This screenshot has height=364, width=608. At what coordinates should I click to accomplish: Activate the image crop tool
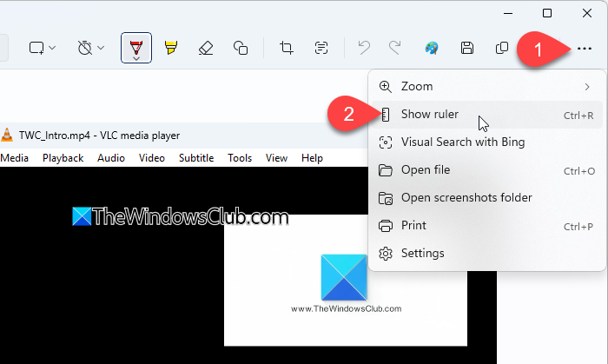point(287,48)
